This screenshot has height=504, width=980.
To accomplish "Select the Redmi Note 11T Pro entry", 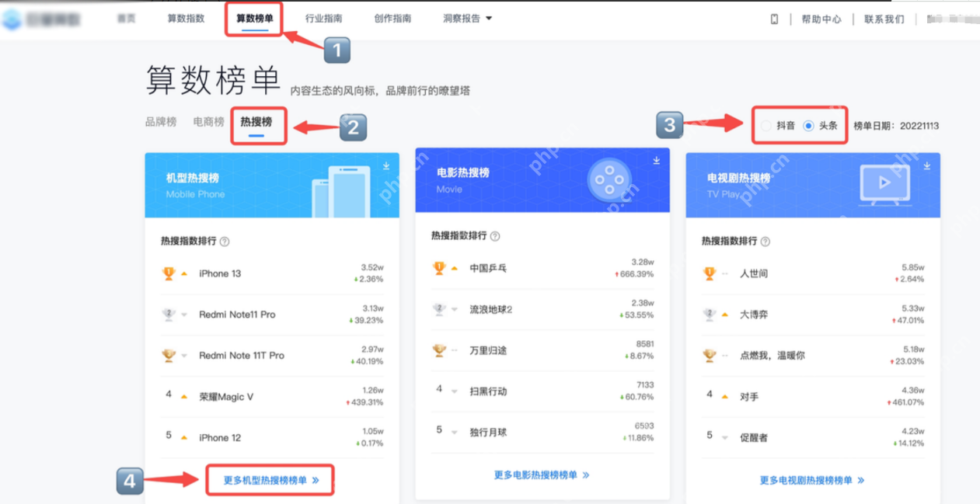I will pos(272,355).
